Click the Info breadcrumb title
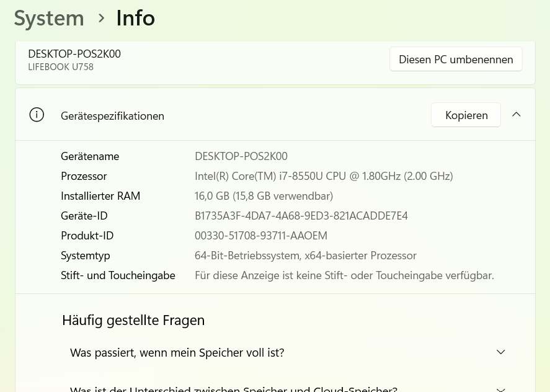This screenshot has height=392, width=550. (x=135, y=18)
